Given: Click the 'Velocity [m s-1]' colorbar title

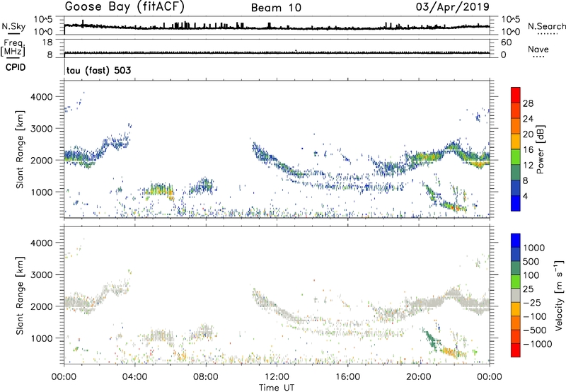Looking at the screenshot, I should [559, 295].
